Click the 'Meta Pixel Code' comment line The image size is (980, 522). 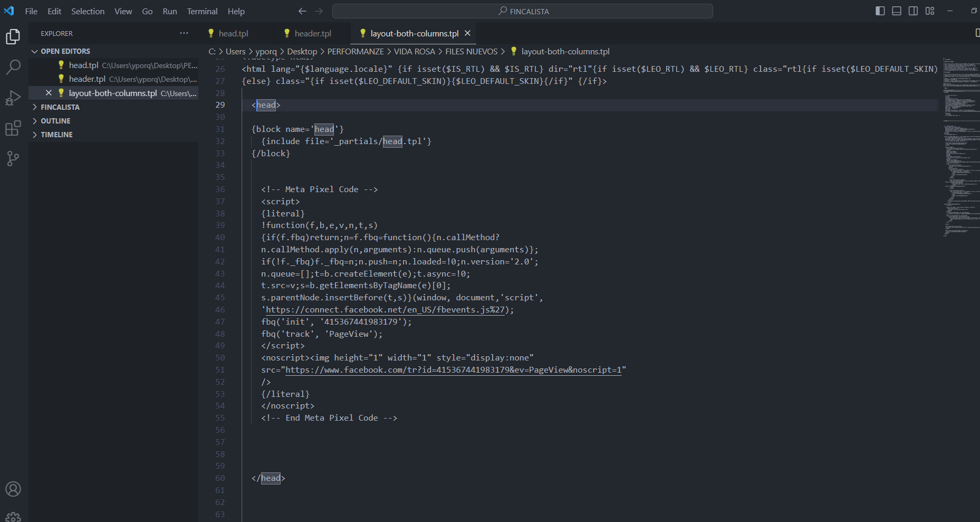[320, 189]
